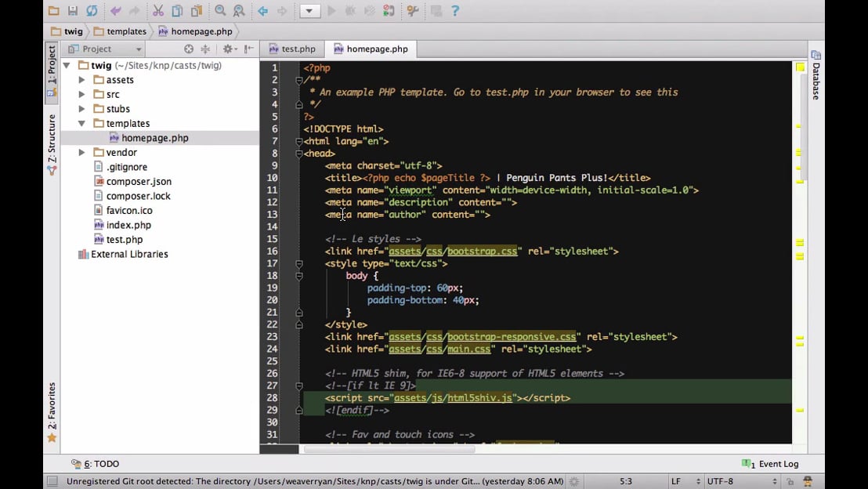Collapse the code fold marker at head tag

pyautogui.click(x=299, y=154)
